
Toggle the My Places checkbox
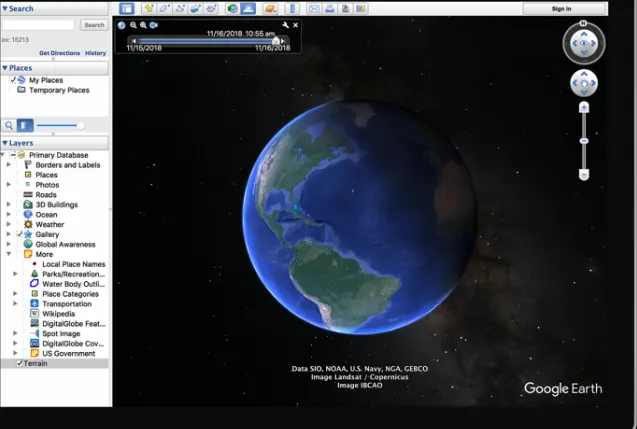pos(13,80)
